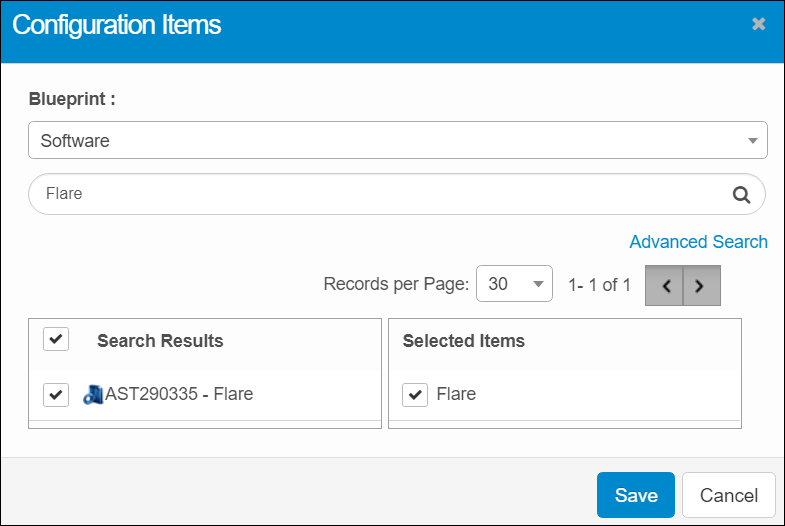Select the AST290335 - Flare result text
The height and width of the screenshot is (526, 785).
[x=179, y=394]
